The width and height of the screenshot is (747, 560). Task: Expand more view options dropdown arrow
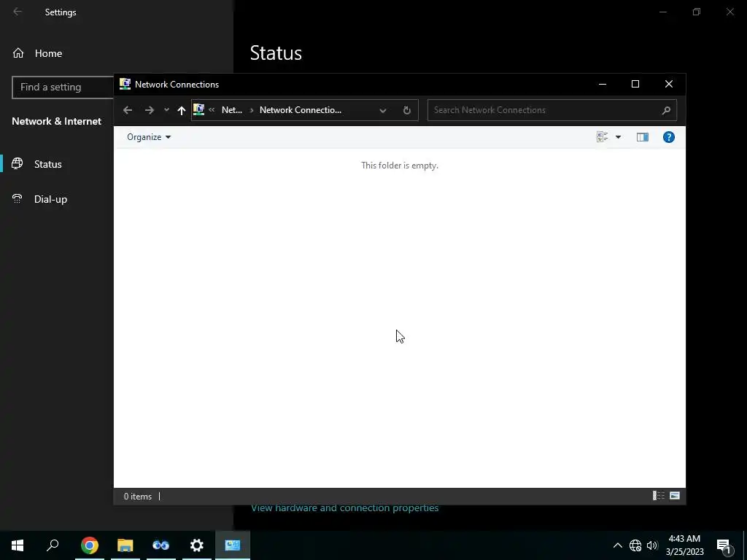[618, 137]
